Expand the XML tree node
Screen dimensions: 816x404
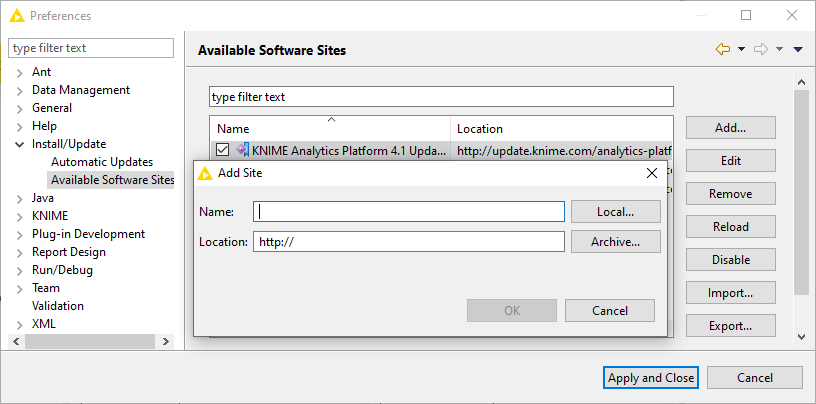(x=19, y=325)
